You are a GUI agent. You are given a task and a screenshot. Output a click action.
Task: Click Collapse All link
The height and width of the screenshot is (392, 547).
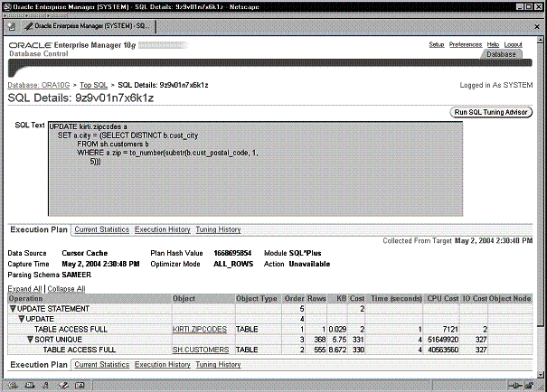click(66, 289)
